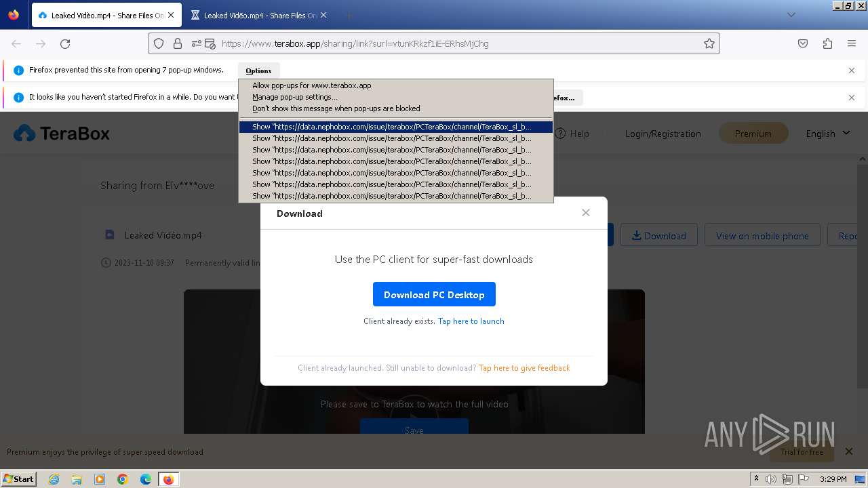The width and height of the screenshot is (868, 488).
Task: Open pop-up blocker Options button
Action: tap(258, 70)
